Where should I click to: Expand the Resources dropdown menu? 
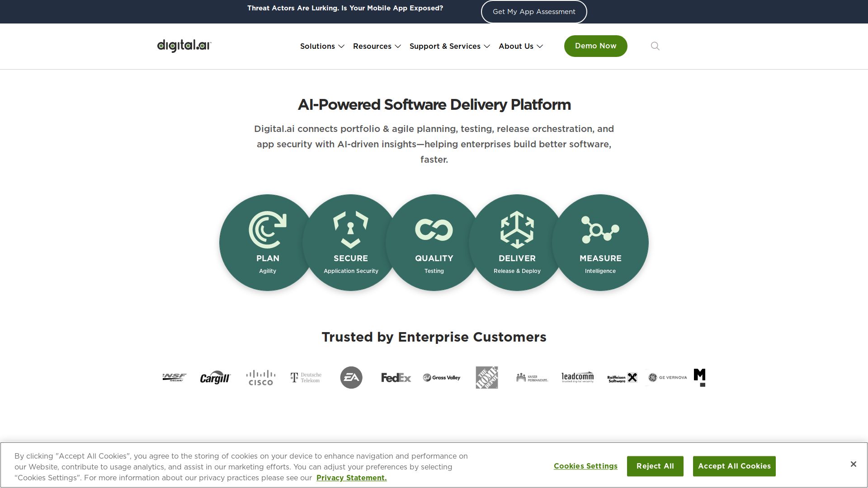point(377,46)
